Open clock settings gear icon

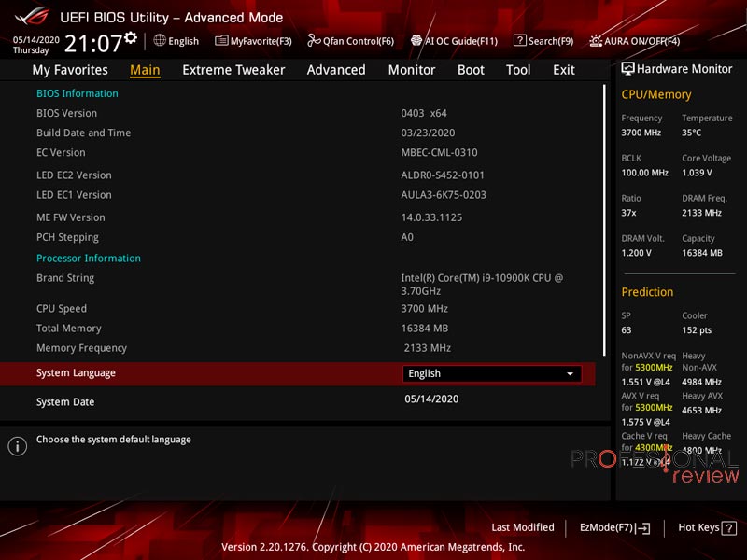point(131,37)
